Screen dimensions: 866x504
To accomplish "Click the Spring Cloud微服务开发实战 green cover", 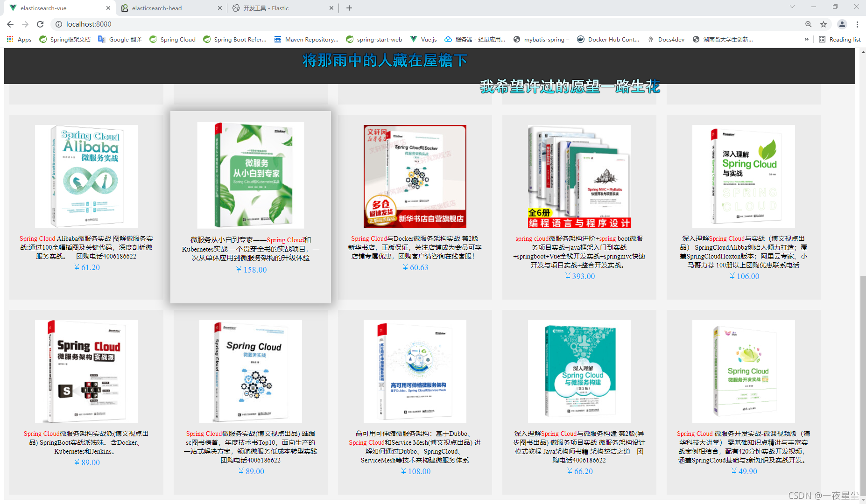I will [744, 371].
